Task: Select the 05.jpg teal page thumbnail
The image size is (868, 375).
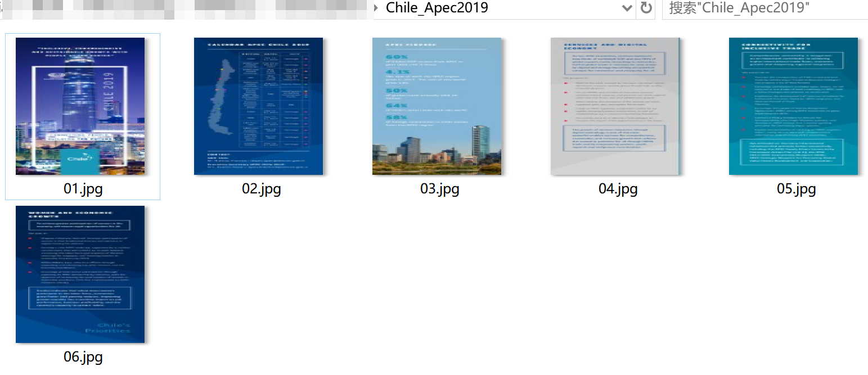Action: tap(793, 106)
